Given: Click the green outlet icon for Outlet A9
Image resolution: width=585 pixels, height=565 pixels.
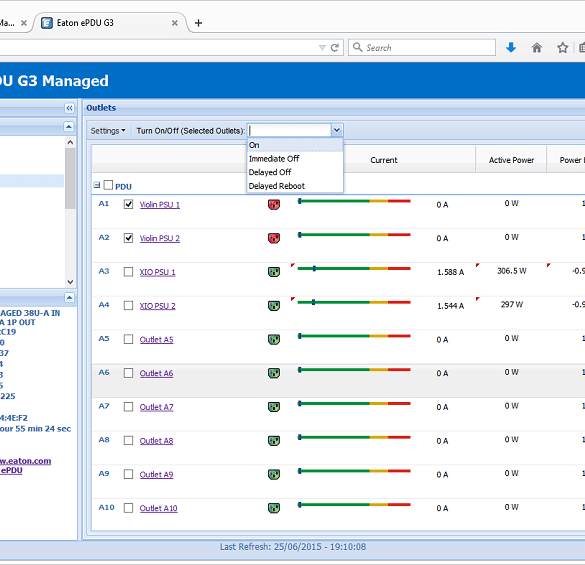Looking at the screenshot, I should click(274, 474).
